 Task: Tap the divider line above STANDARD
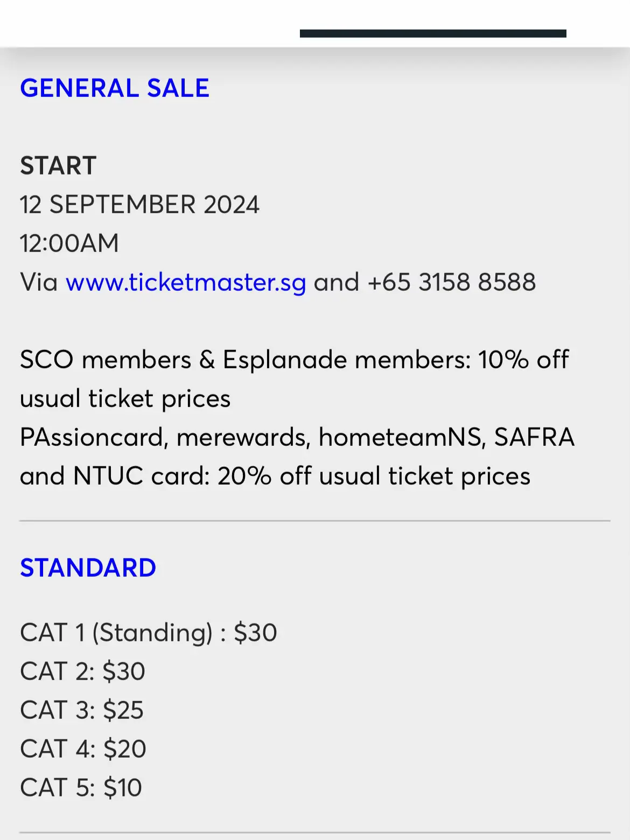pyautogui.click(x=315, y=521)
